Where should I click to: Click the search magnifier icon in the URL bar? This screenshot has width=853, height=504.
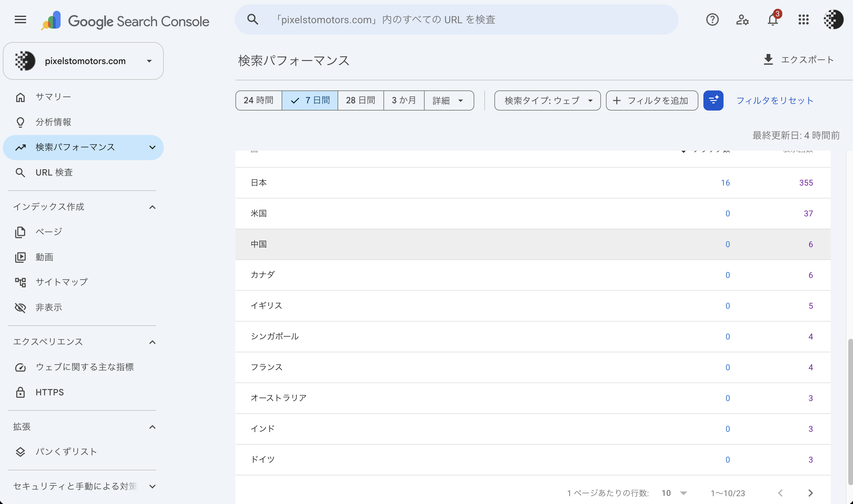[252, 19]
